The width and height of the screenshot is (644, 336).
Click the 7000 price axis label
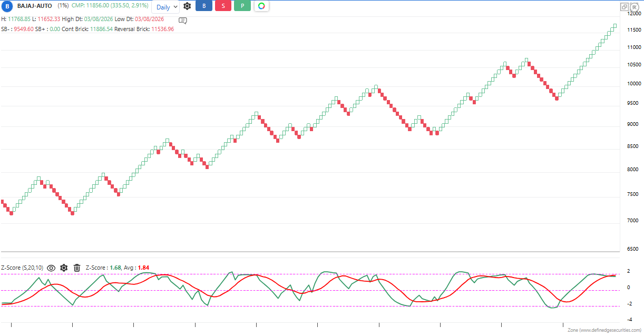(x=633, y=221)
